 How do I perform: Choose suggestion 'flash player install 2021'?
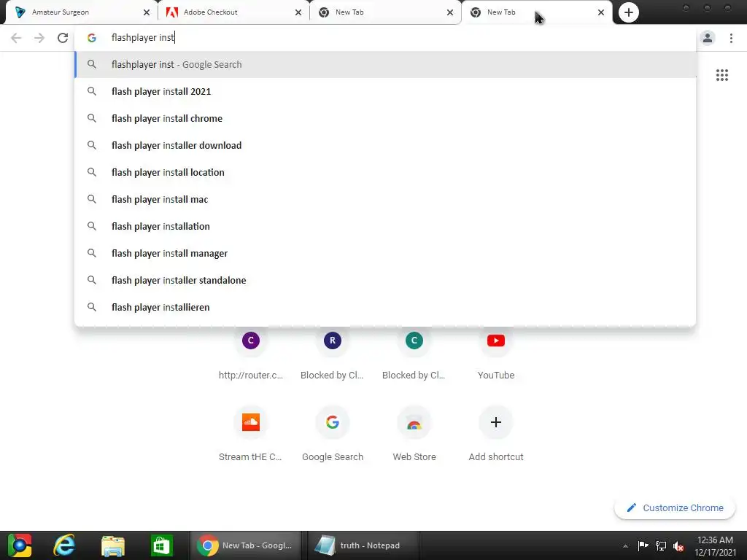pyautogui.click(x=385, y=91)
